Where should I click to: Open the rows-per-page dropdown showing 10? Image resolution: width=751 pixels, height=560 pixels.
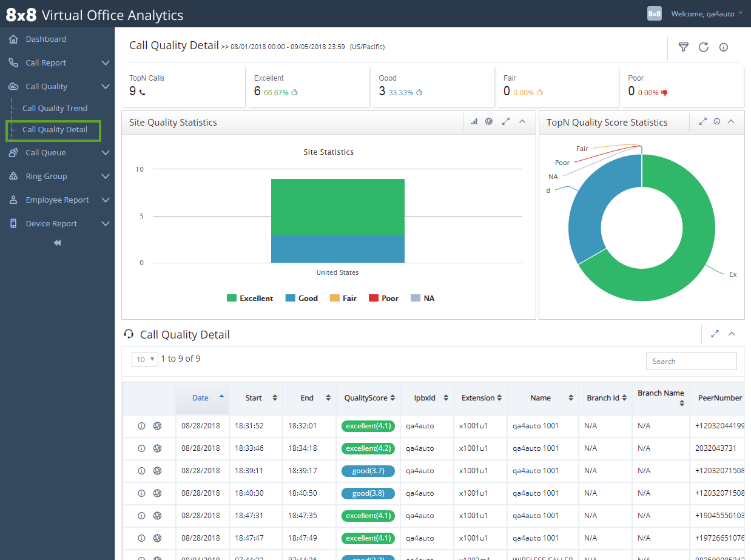point(144,359)
